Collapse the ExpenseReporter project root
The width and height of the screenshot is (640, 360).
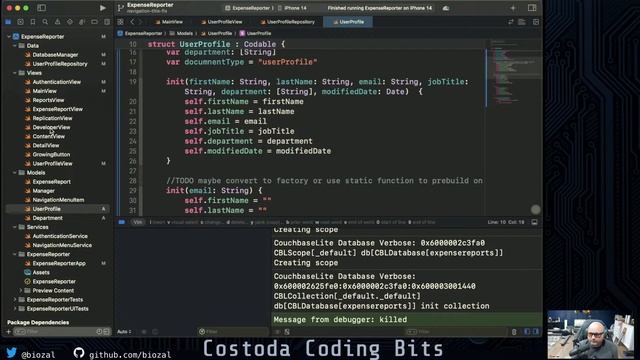pos(9,37)
